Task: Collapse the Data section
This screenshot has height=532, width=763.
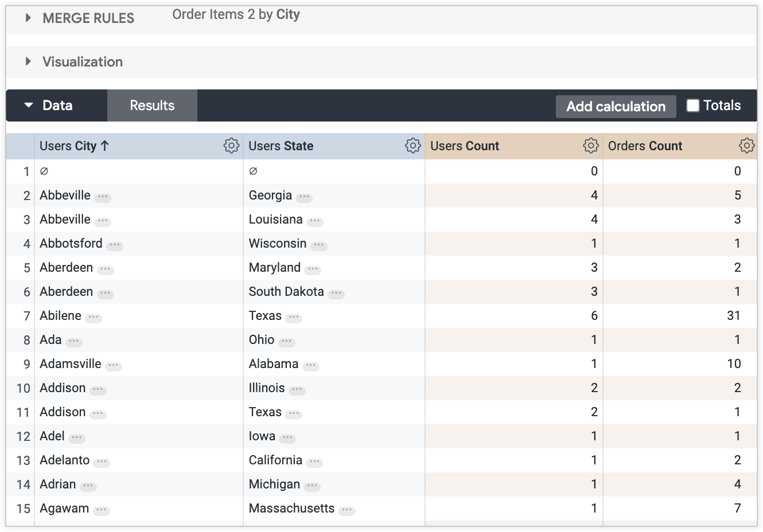Action: [29, 105]
